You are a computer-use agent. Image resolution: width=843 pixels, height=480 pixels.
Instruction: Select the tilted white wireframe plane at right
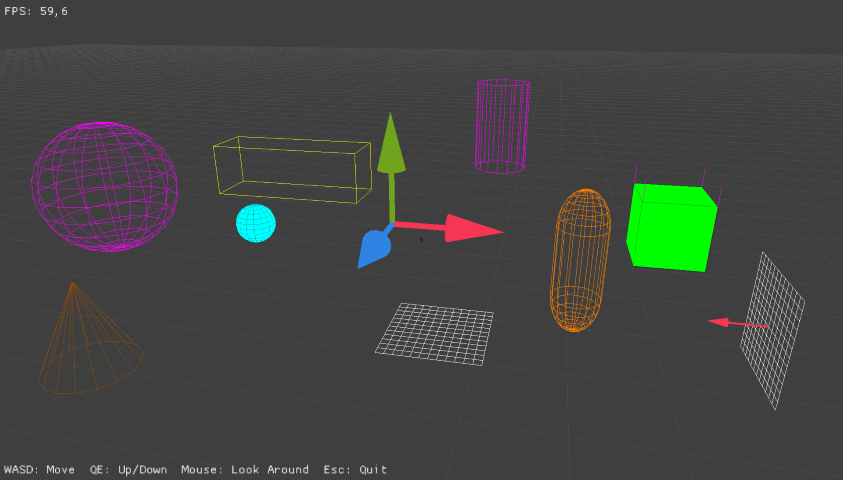click(x=772, y=330)
